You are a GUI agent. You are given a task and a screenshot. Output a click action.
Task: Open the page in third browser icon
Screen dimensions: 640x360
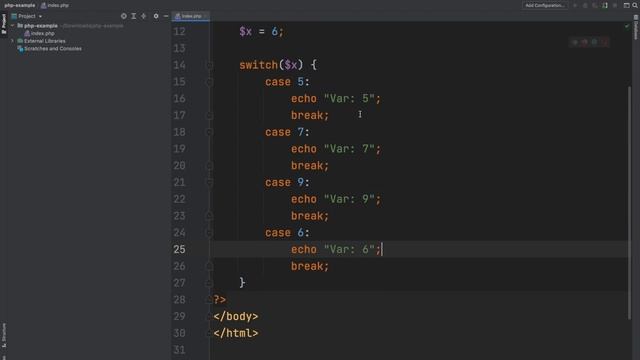point(595,42)
